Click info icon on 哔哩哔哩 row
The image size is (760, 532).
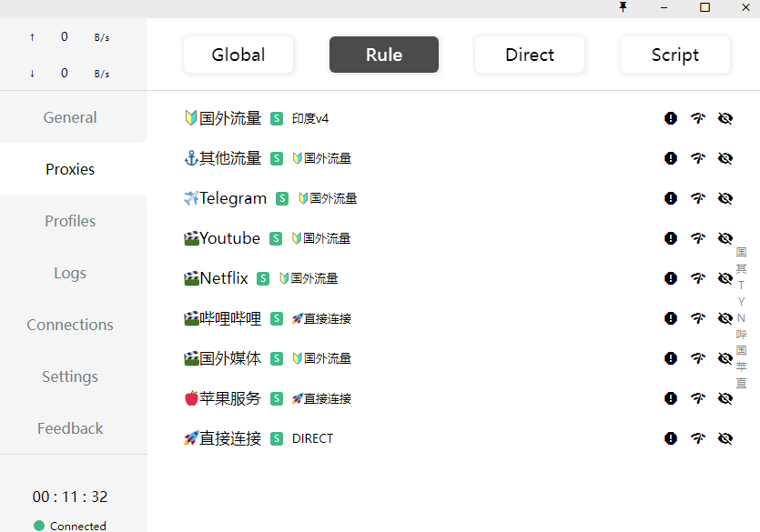(671, 318)
